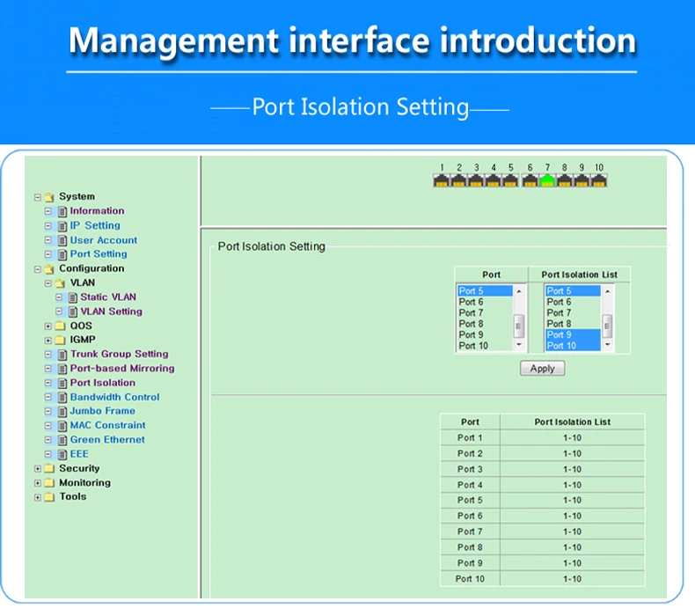Image resolution: width=695 pixels, height=616 pixels.
Task: Open the Green Ethernet page
Action: point(107,440)
